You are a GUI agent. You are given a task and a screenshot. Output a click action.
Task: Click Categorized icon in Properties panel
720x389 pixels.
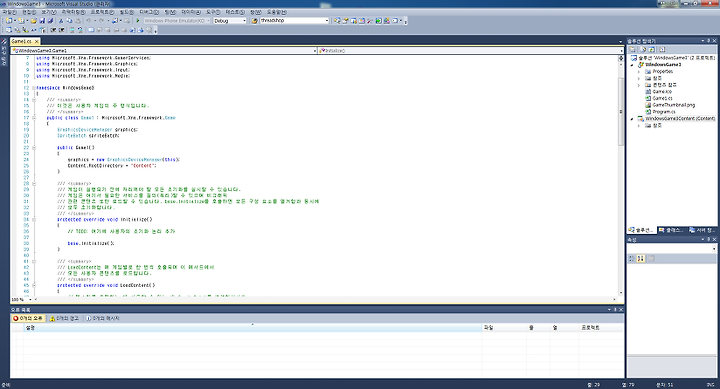(632, 259)
